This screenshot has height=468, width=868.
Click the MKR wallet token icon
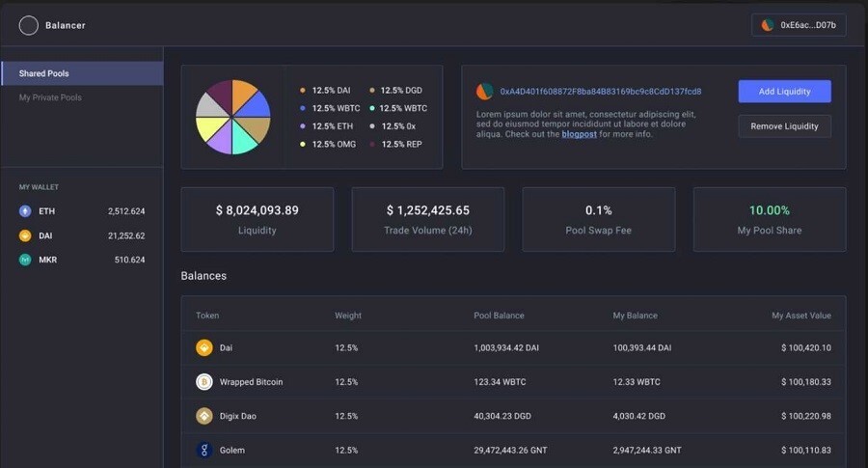click(25, 260)
